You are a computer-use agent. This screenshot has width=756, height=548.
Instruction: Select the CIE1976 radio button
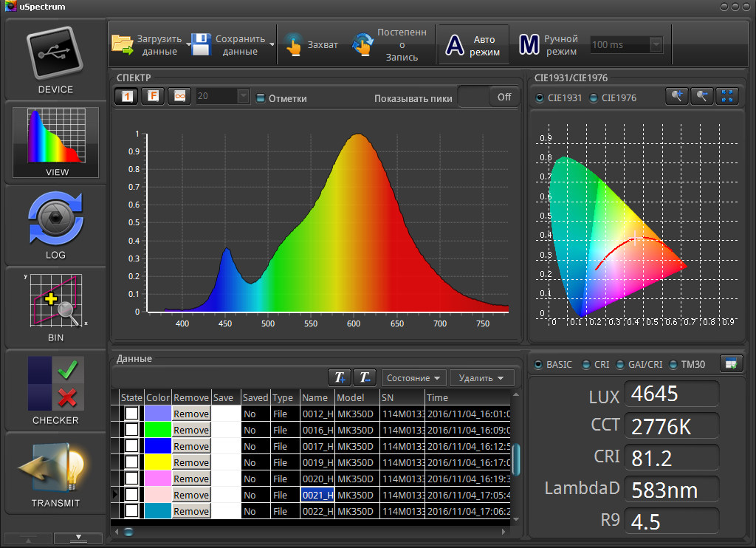594,98
